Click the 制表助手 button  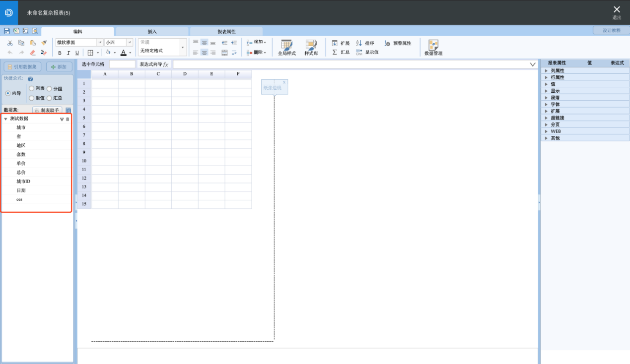coord(47,110)
